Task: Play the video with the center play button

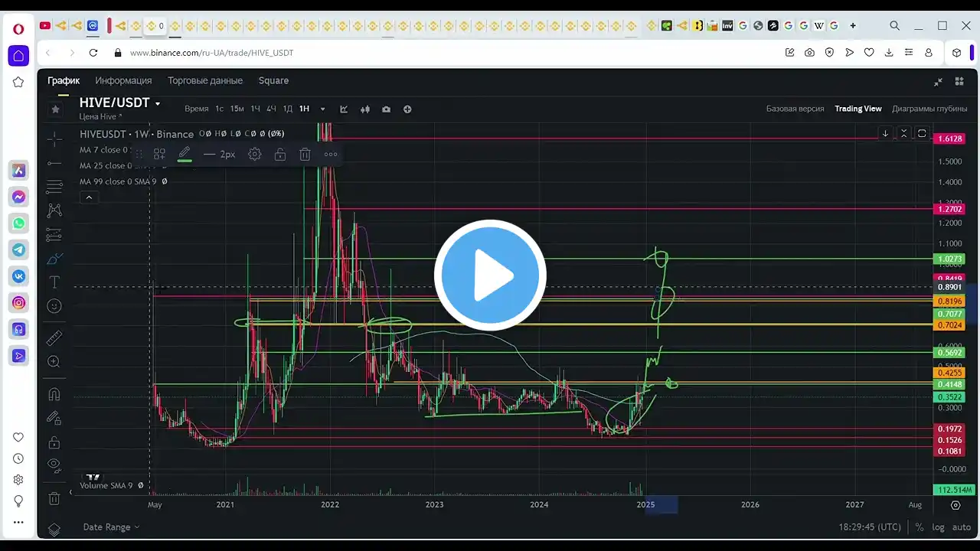Action: coord(490,275)
